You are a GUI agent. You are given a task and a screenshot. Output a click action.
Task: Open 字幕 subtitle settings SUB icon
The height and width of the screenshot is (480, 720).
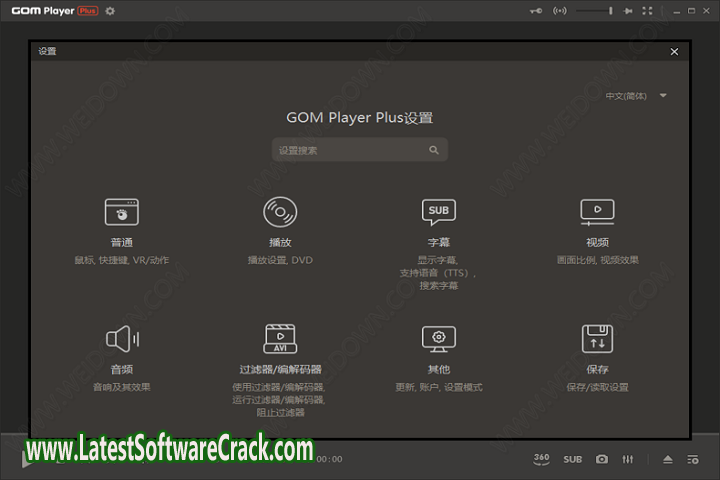click(438, 212)
